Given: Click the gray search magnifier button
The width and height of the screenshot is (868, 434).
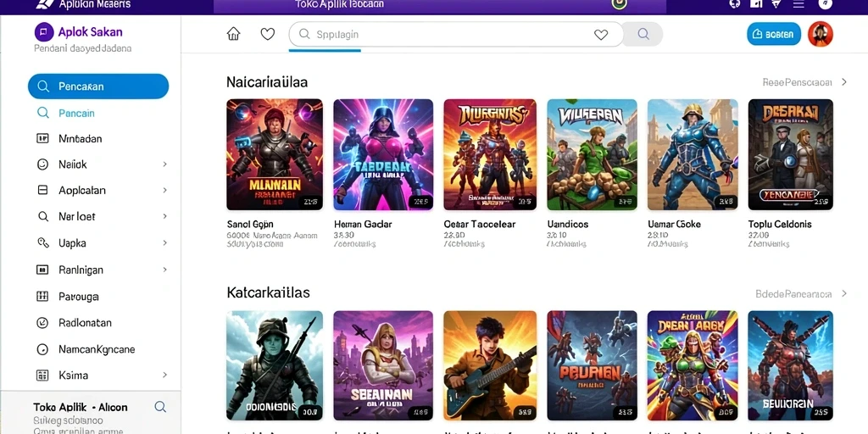Looking at the screenshot, I should (643, 34).
